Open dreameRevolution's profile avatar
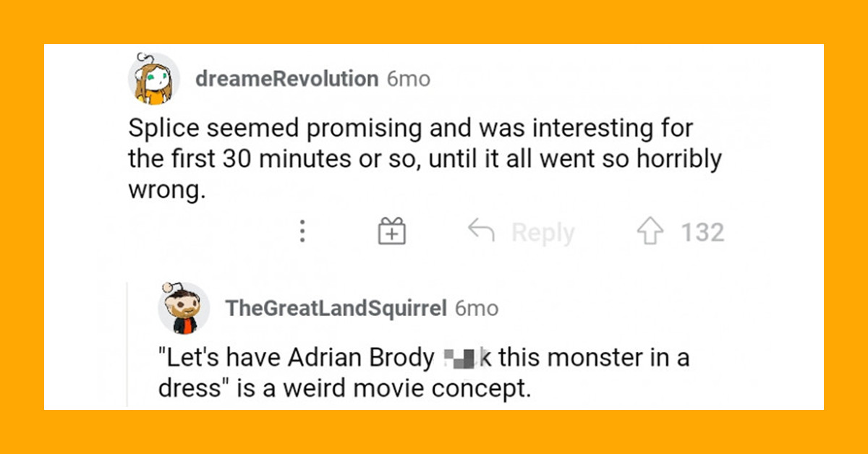Image resolution: width=868 pixels, height=454 pixels. 154,78
